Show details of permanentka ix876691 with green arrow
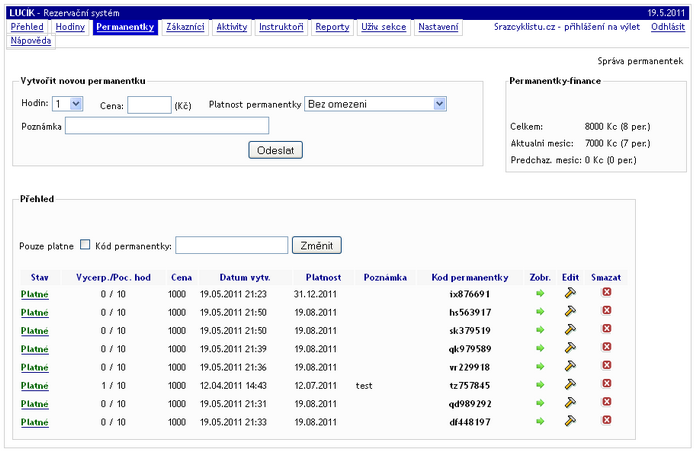This screenshot has height=456, width=700. (540, 293)
